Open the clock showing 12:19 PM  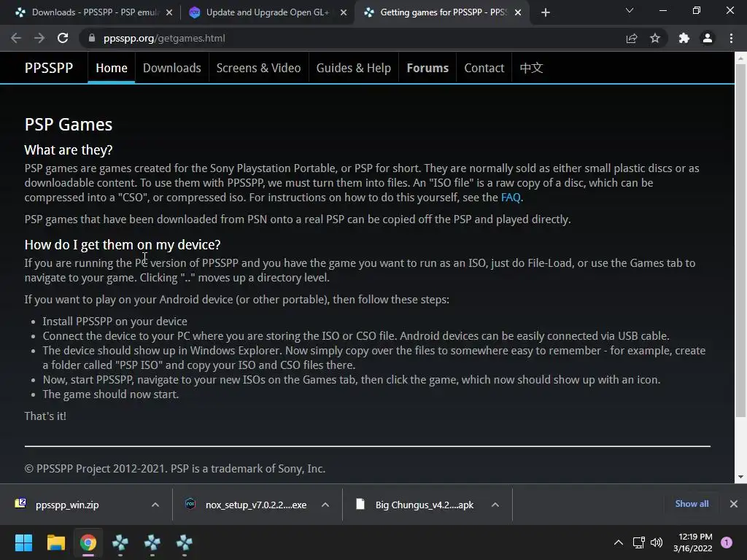[693, 542]
